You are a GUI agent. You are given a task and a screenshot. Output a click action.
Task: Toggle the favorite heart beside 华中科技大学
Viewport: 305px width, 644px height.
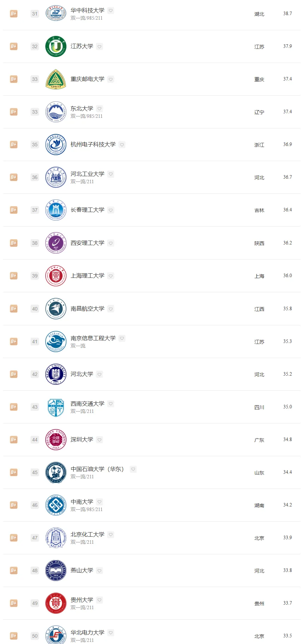tap(111, 11)
